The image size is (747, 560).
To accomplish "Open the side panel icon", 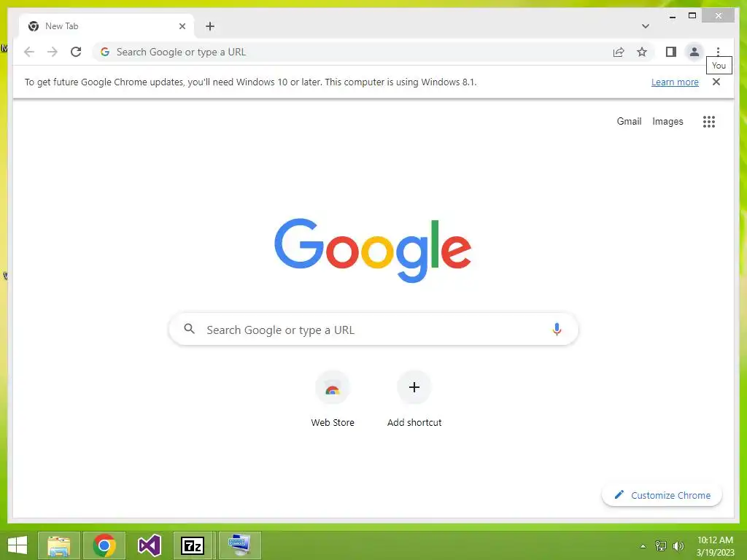I will 671,52.
